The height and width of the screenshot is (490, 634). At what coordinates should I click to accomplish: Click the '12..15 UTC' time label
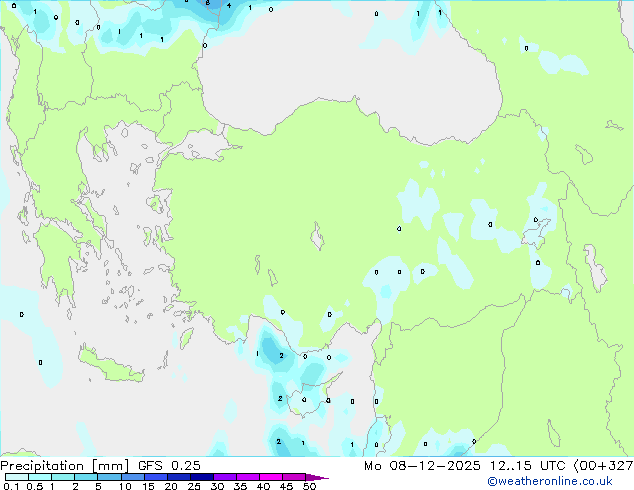click(527, 466)
